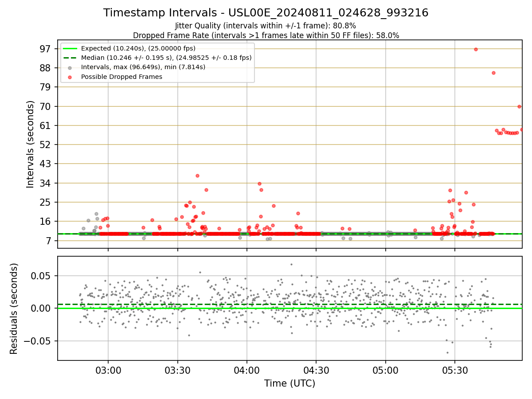Click the "Time (UTC)" x-axis label

coord(290,383)
